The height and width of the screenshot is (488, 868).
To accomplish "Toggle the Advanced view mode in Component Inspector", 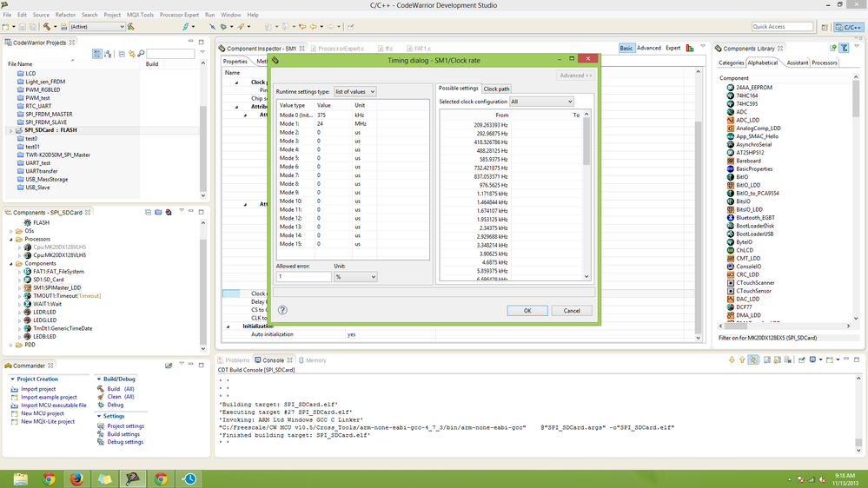I will pyautogui.click(x=648, y=48).
